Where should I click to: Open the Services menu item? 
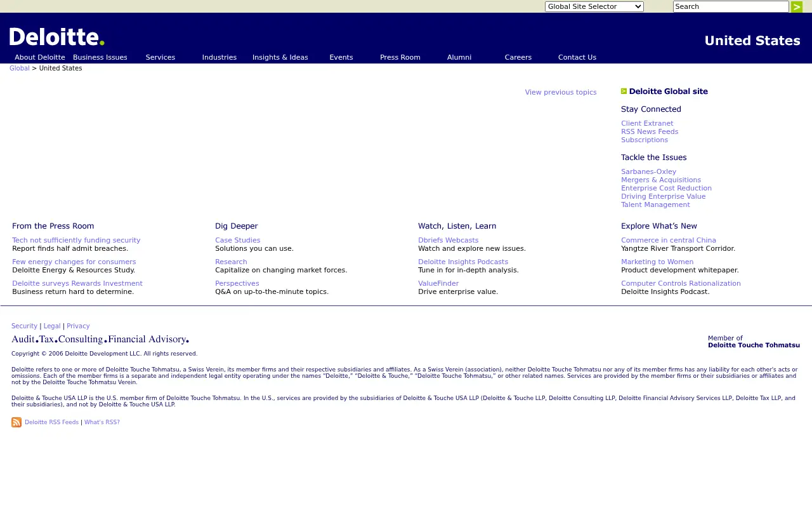[160, 57]
